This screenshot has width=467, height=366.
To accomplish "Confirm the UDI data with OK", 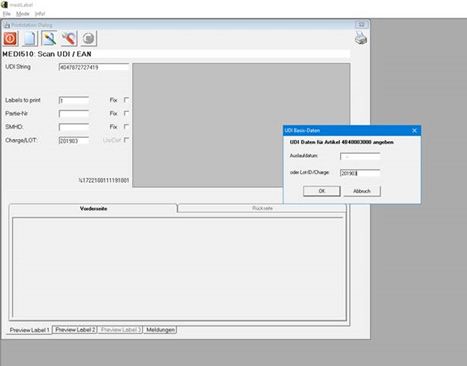I will point(322,191).
